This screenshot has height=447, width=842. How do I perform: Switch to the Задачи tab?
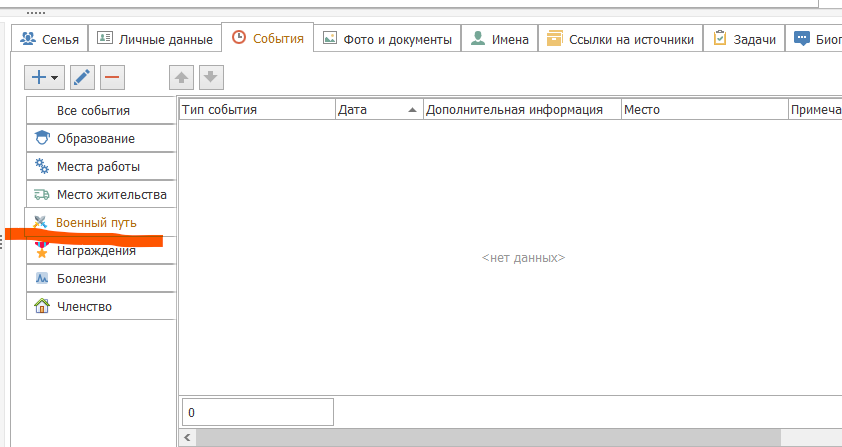pos(745,40)
